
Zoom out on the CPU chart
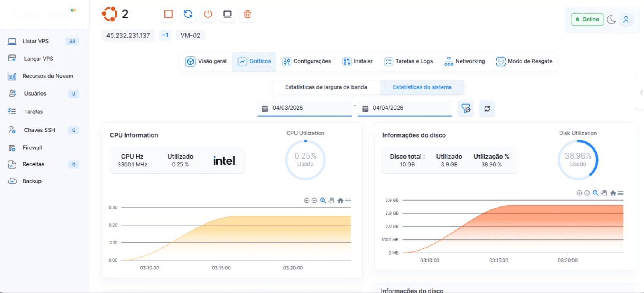tap(314, 201)
